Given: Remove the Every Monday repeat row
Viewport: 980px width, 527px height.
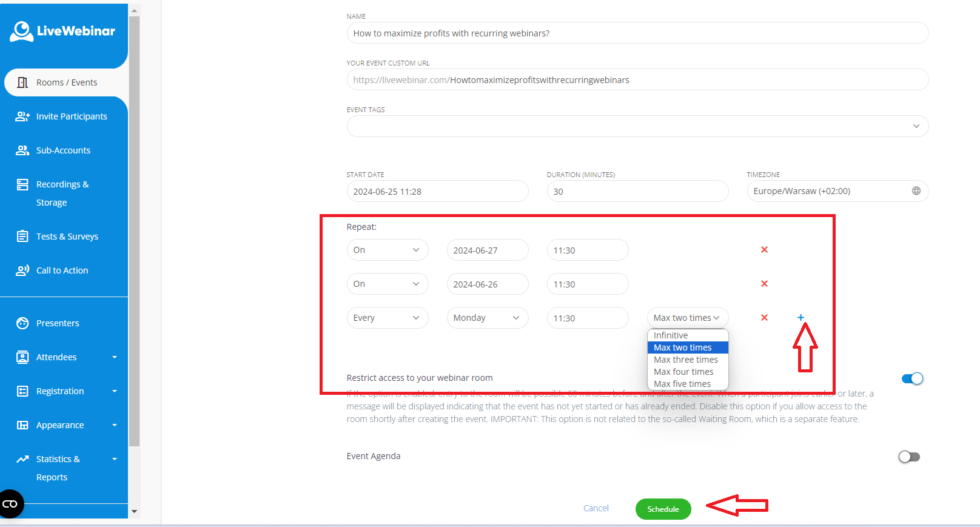Looking at the screenshot, I should (x=764, y=318).
